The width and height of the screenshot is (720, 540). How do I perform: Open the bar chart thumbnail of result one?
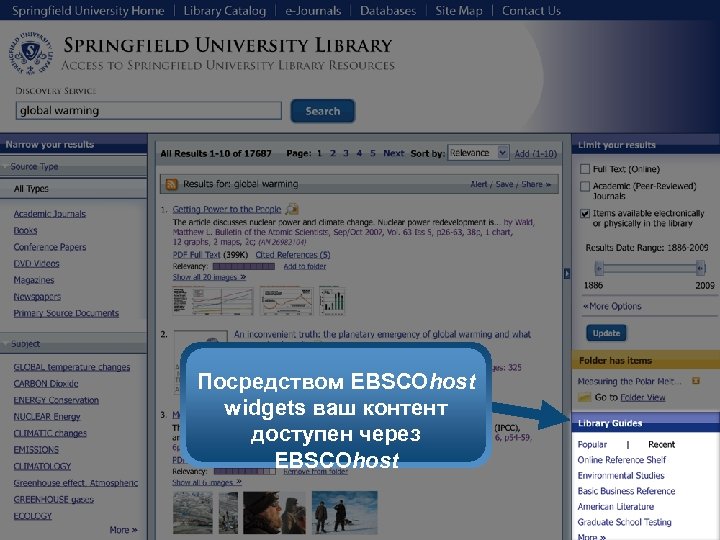(x=332, y=301)
